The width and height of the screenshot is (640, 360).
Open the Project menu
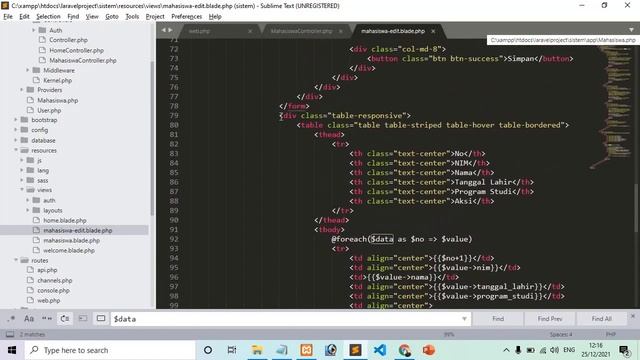155,16
